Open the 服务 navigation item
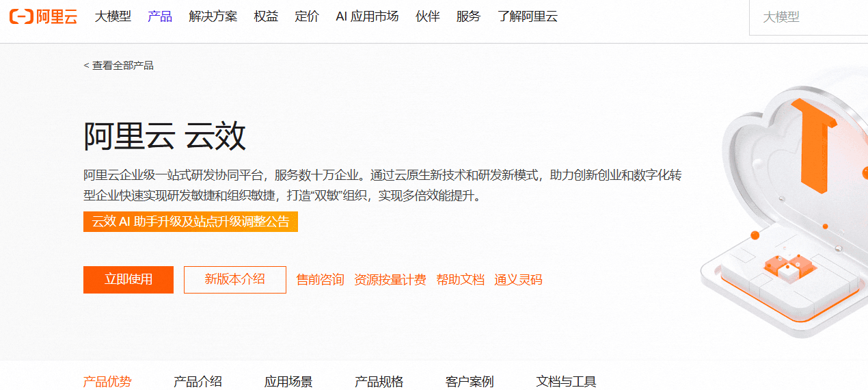This screenshot has height=390, width=868. [468, 16]
